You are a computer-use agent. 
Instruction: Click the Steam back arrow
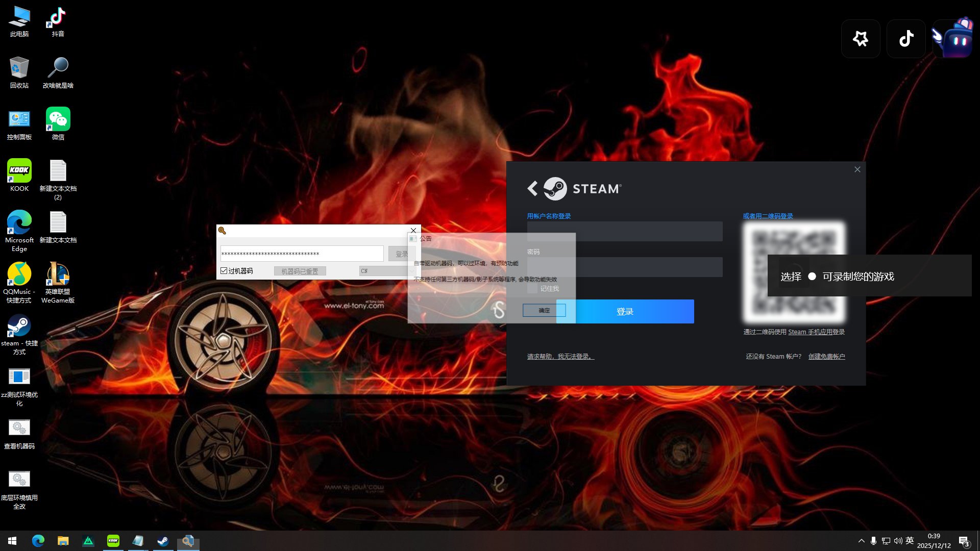(x=532, y=189)
